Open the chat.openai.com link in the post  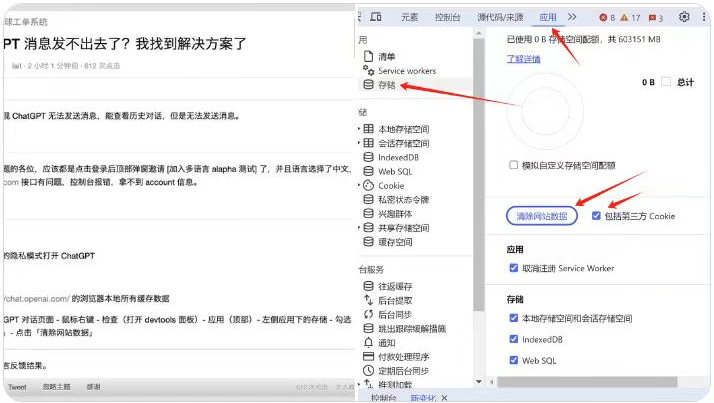tap(36, 299)
